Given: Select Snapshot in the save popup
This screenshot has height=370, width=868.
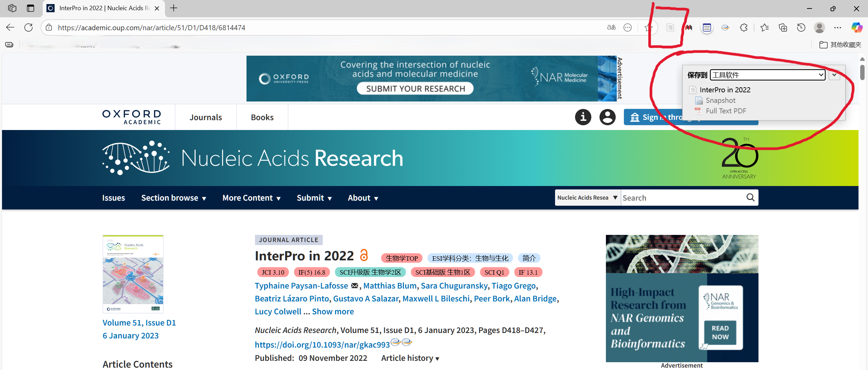Looking at the screenshot, I should point(721,100).
